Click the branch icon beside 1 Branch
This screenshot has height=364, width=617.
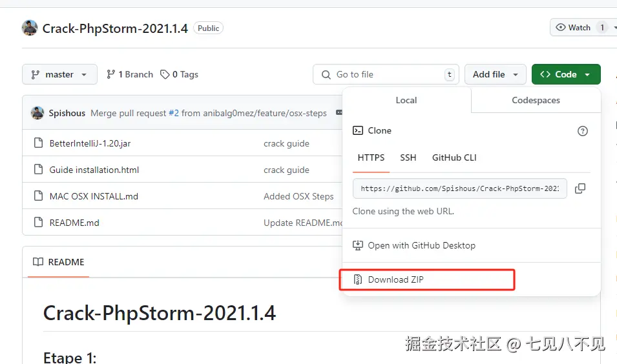coord(111,74)
